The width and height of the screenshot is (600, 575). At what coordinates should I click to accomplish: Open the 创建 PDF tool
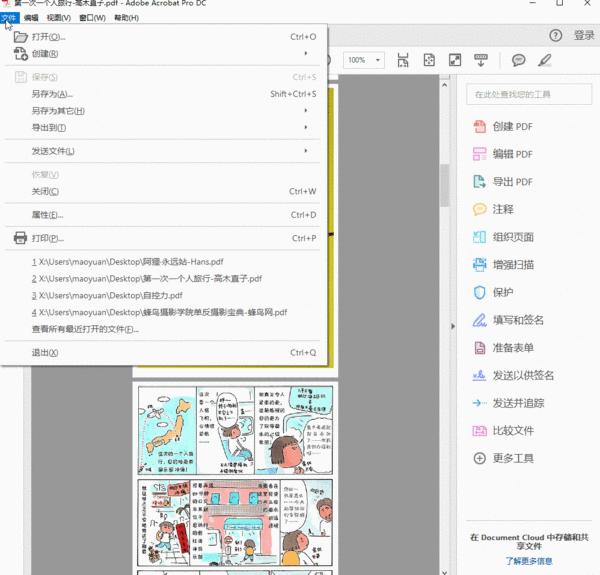(x=503, y=127)
